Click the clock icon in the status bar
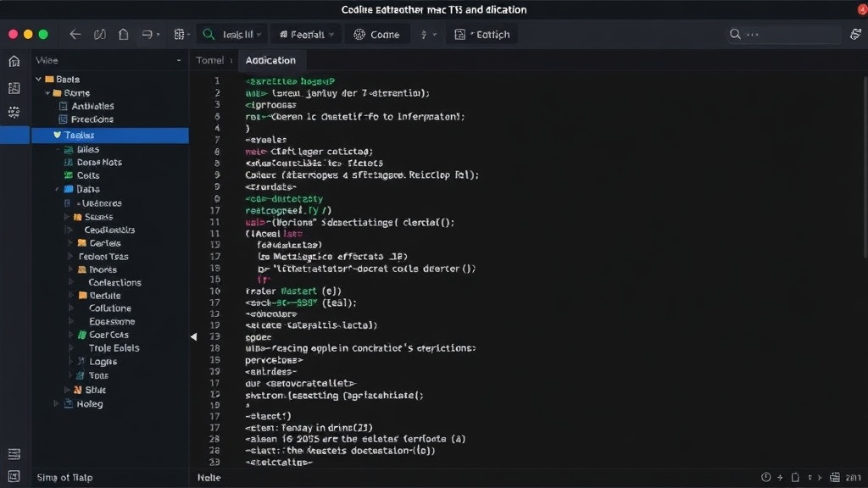The height and width of the screenshot is (488, 868). click(x=765, y=477)
